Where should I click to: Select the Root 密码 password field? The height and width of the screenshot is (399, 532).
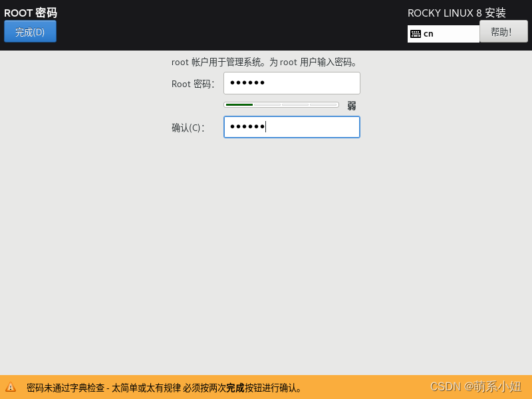click(291, 82)
